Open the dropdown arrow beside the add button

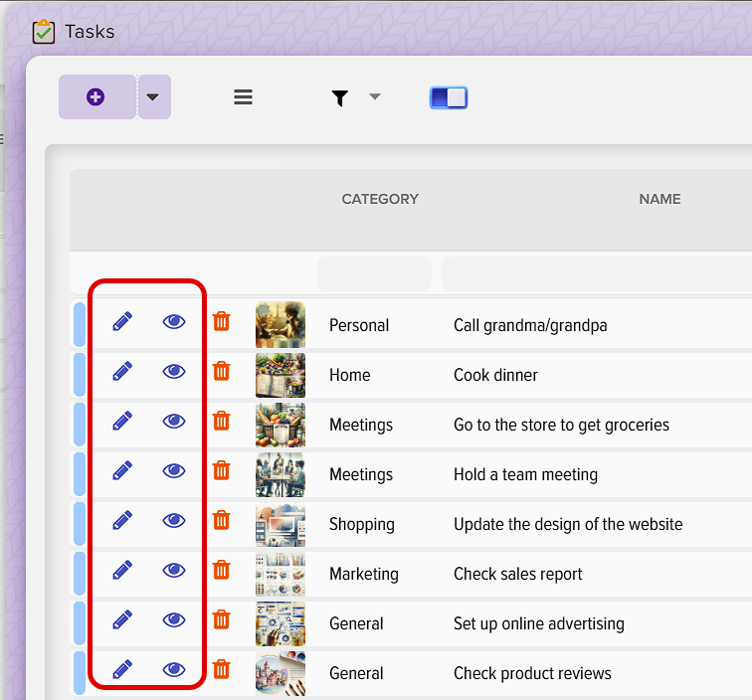pos(154,96)
